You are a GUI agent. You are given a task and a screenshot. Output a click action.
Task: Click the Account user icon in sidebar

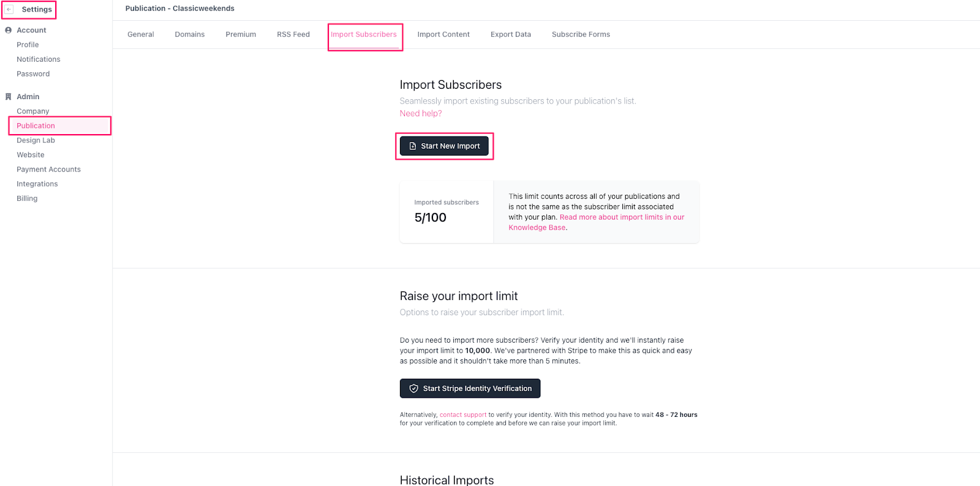coord(9,30)
